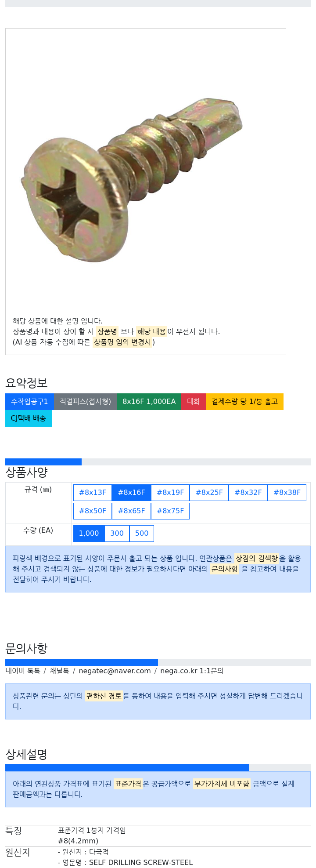Select quantity 1,000
Image resolution: width=316 pixels, height=868 pixels.
89,534
